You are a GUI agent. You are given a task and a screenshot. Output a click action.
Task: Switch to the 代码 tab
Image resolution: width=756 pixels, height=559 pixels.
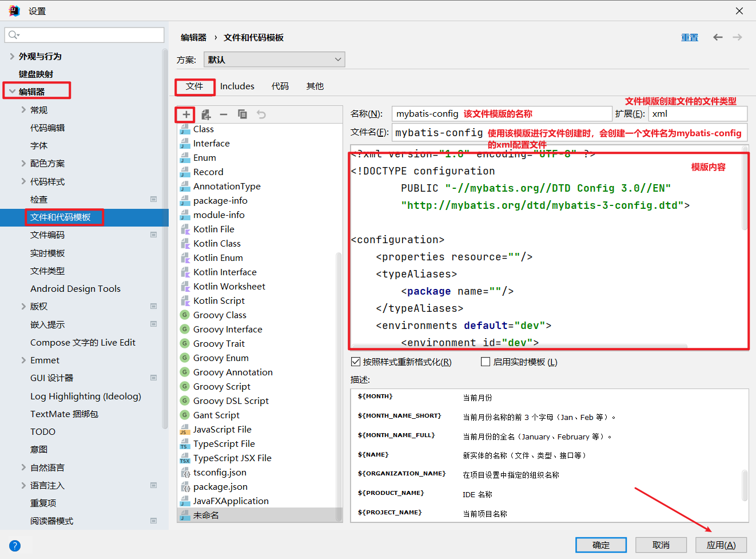[x=280, y=86]
